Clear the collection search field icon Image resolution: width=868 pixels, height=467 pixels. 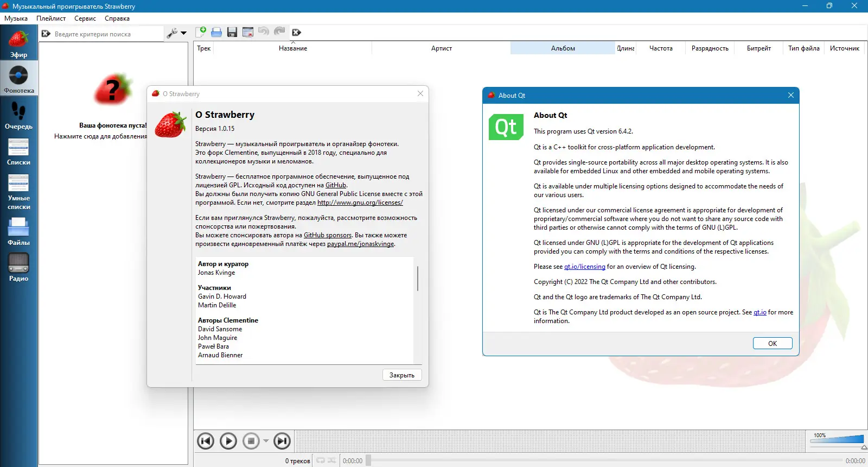click(x=46, y=34)
